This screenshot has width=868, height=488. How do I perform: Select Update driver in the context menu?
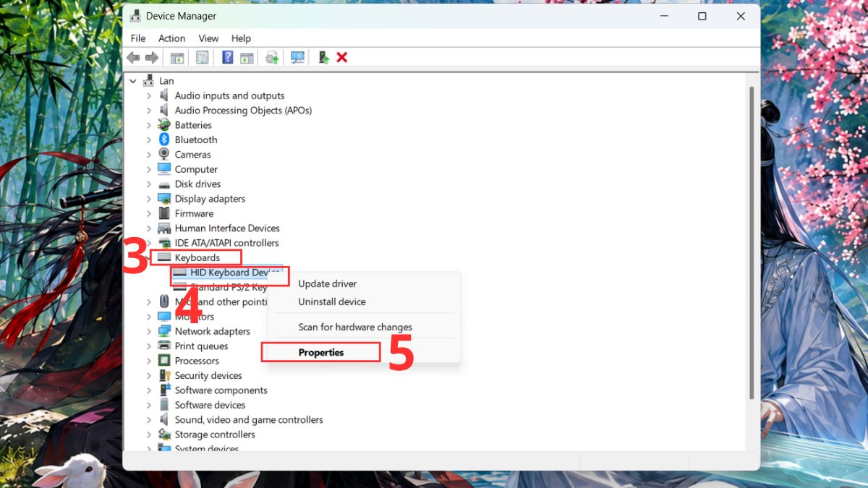coord(328,283)
